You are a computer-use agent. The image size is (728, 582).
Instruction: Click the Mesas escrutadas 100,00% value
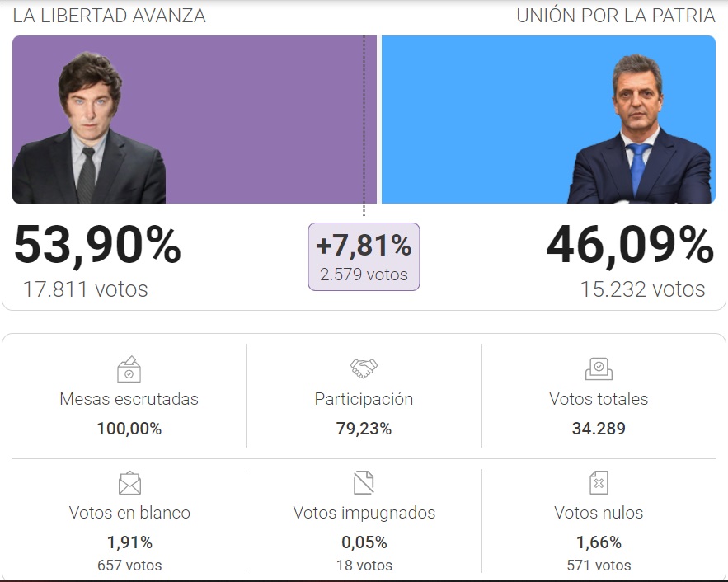129,429
